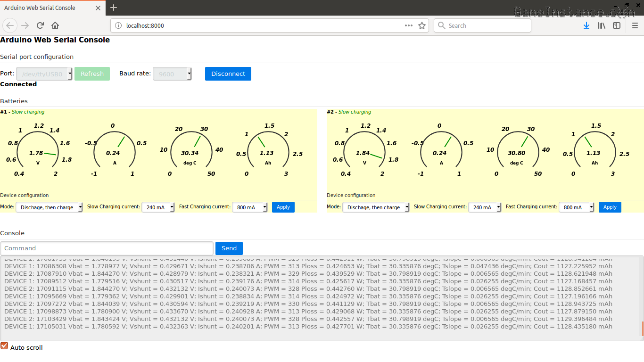
Task: Click battery #2 Slow charging status label
Action: pyautogui.click(x=355, y=112)
